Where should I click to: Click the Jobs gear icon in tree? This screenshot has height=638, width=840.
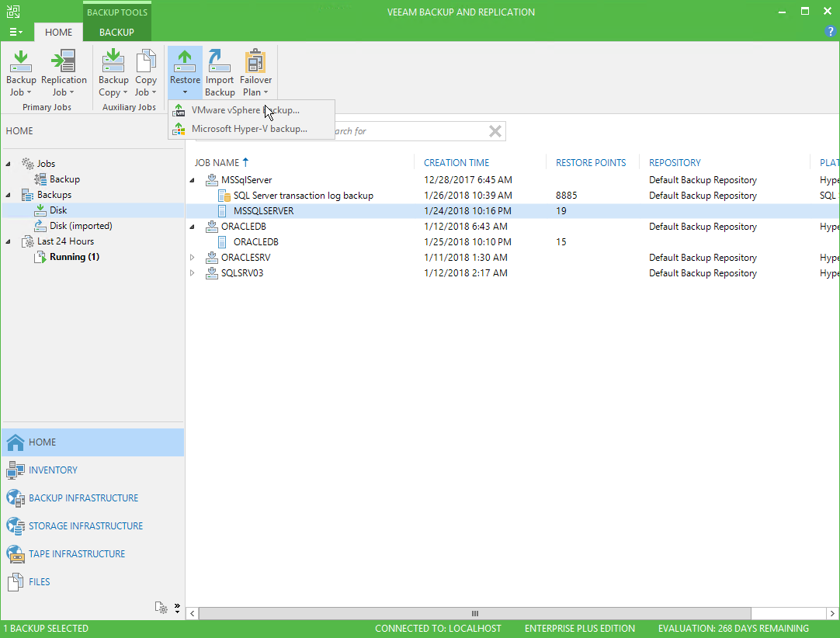(x=27, y=164)
